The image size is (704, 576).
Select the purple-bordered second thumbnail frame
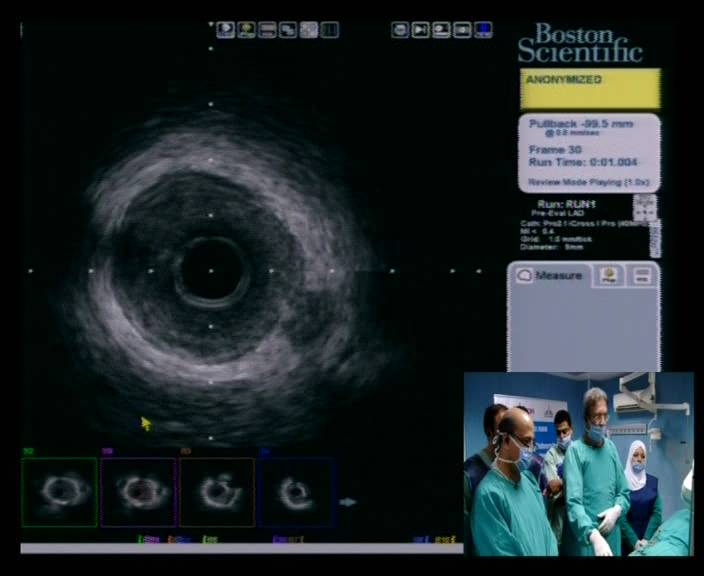coord(138,492)
